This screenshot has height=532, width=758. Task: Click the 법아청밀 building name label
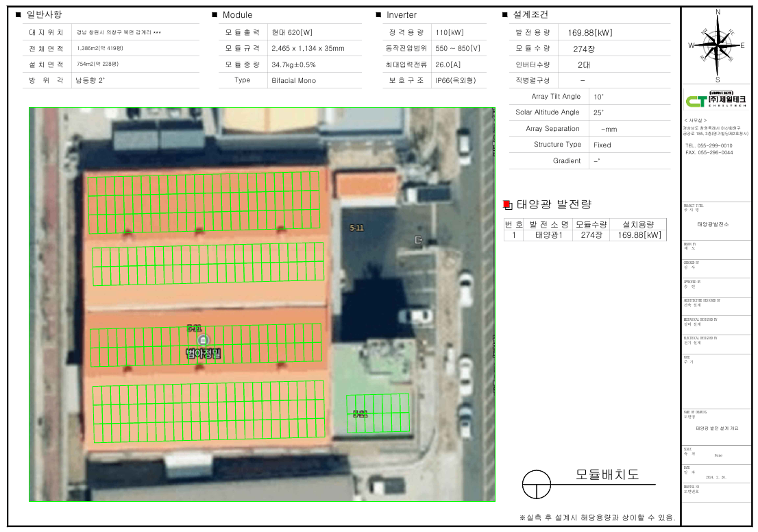click(204, 354)
